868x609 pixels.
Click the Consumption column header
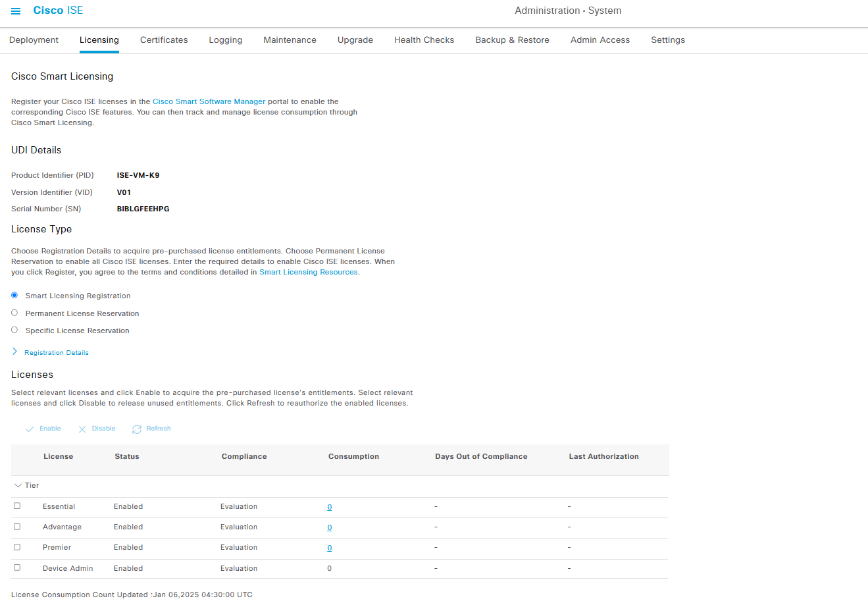[x=354, y=456]
